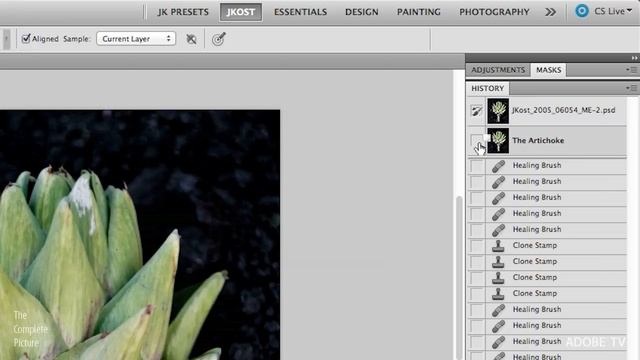640x360 pixels.
Task: Open the CS Live menu
Action: (x=613, y=11)
